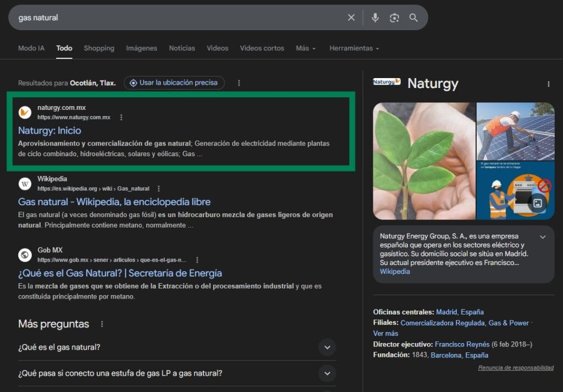Screen dimensions: 563x392
Task: Open three-dot menu for Naturgy knowledge panel
Action: (x=548, y=84)
